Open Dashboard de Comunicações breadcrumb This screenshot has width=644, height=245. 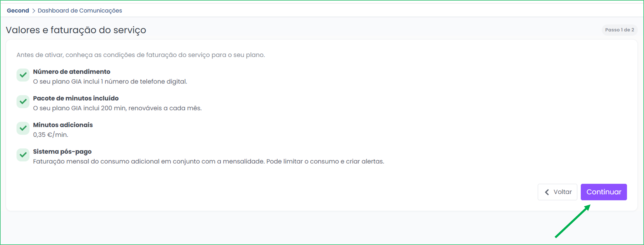(x=80, y=11)
